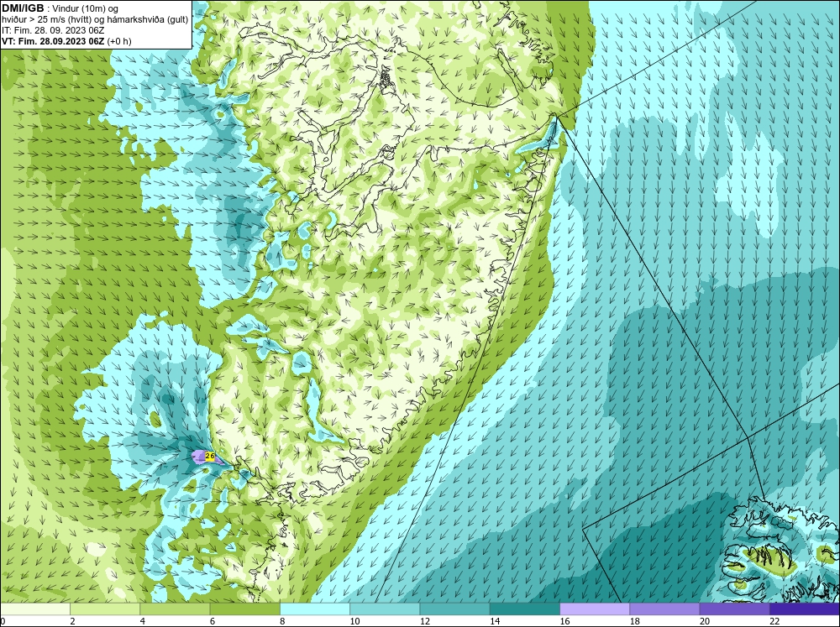Click the 14-16 m/s dark teal swatch
Screen dimensions: 840x627
pyautogui.click(x=525, y=609)
